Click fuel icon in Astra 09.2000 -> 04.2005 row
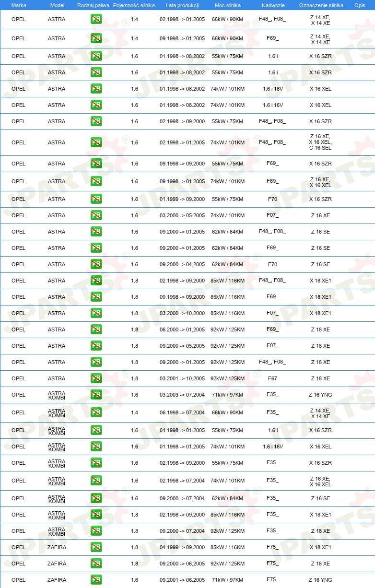This screenshot has height=588, width=375. point(96,264)
